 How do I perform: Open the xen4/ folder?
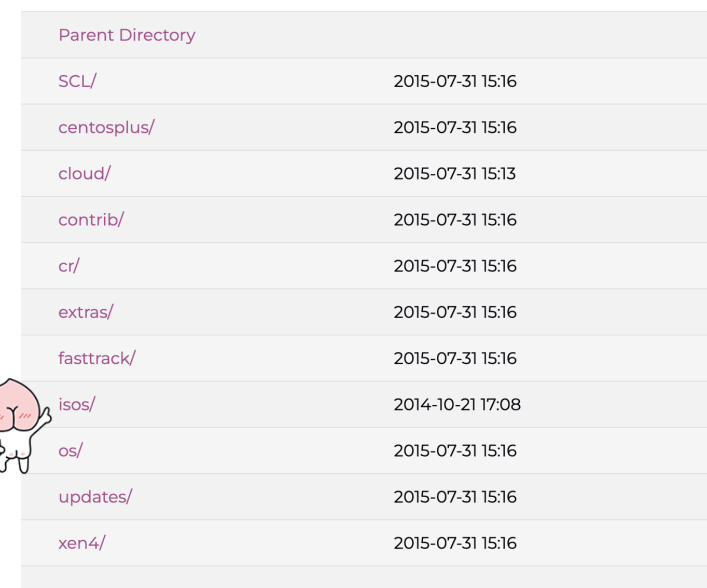click(x=82, y=543)
